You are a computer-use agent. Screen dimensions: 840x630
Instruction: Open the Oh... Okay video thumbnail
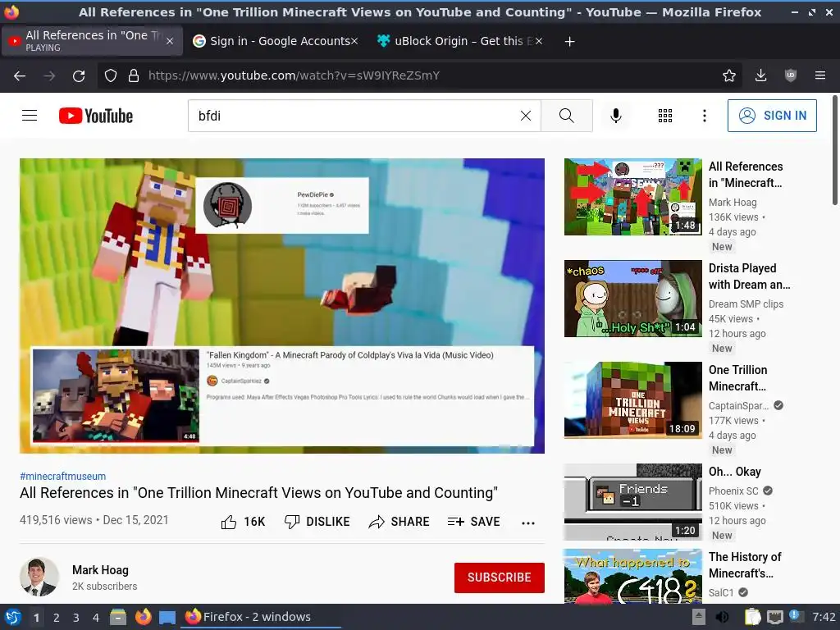click(633, 502)
